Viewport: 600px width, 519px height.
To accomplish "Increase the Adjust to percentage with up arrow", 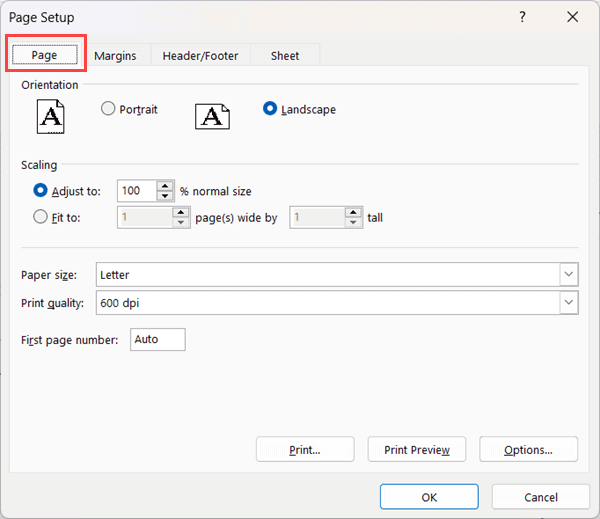I will [x=165, y=186].
